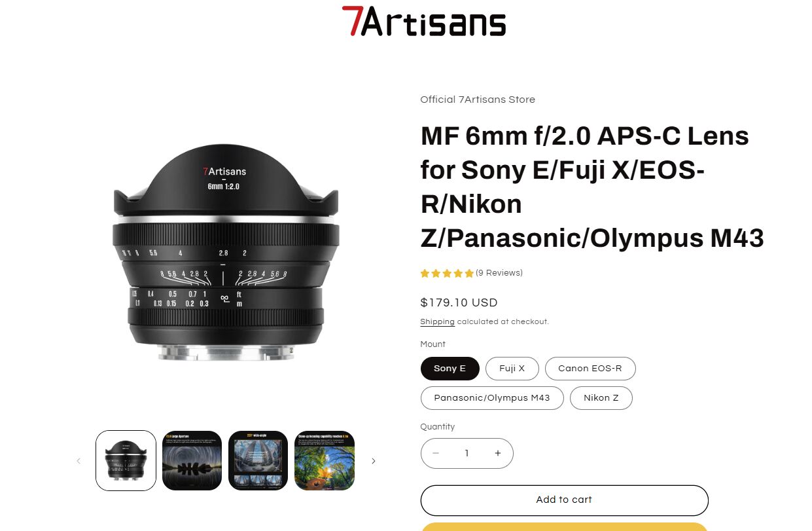Open the 9 Reviews link
The width and height of the screenshot is (812, 531).
[499, 273]
